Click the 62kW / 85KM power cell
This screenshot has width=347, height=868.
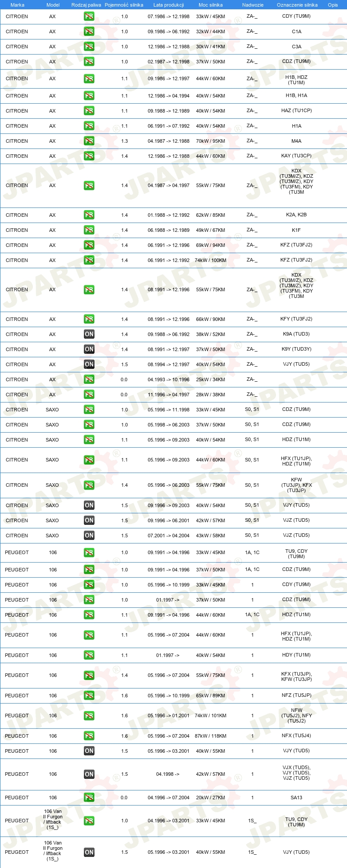coord(210,215)
